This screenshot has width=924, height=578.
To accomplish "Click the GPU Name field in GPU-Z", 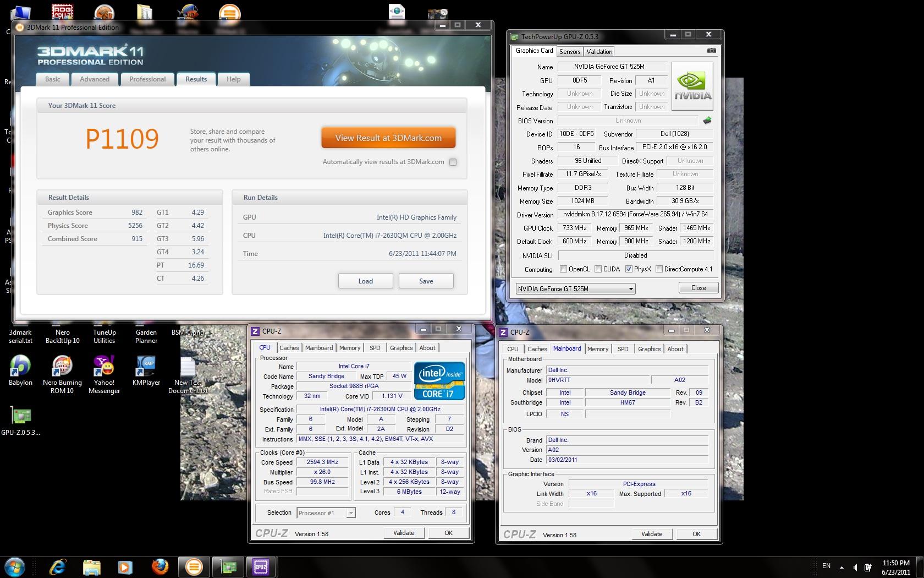I will click(x=612, y=67).
